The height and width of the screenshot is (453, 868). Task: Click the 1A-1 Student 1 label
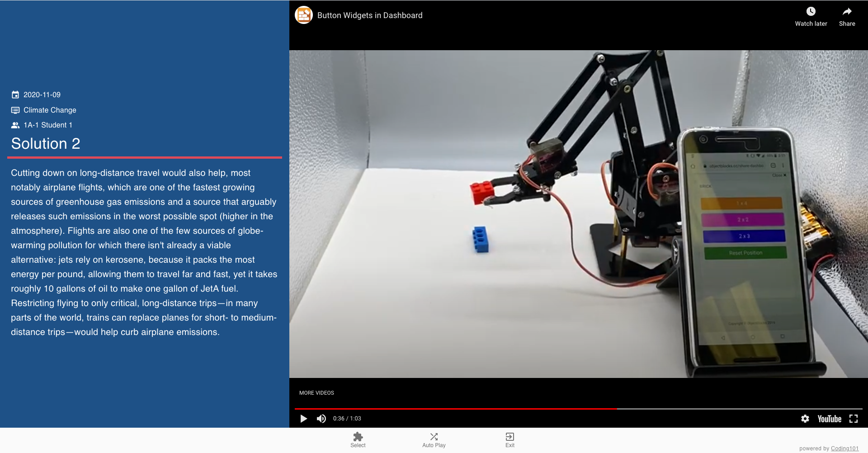point(47,125)
